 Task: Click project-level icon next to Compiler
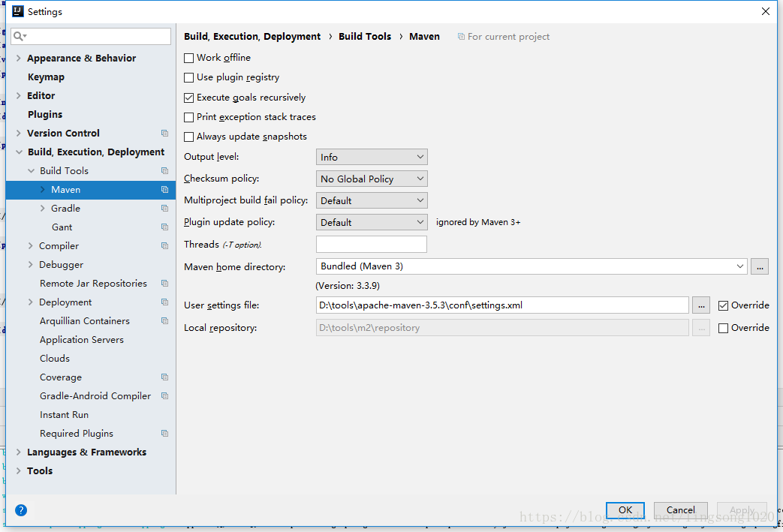(x=165, y=245)
